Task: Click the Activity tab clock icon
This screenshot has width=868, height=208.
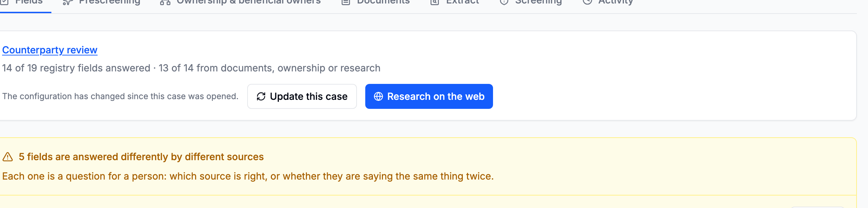Action: (587, 2)
